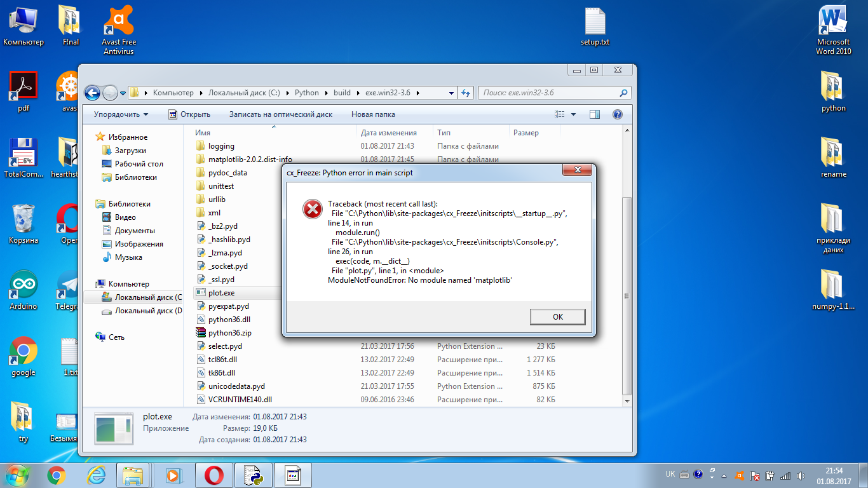Viewport: 868px width, 488px height.
Task: Toggle the preview pane icon
Action: pyautogui.click(x=595, y=114)
